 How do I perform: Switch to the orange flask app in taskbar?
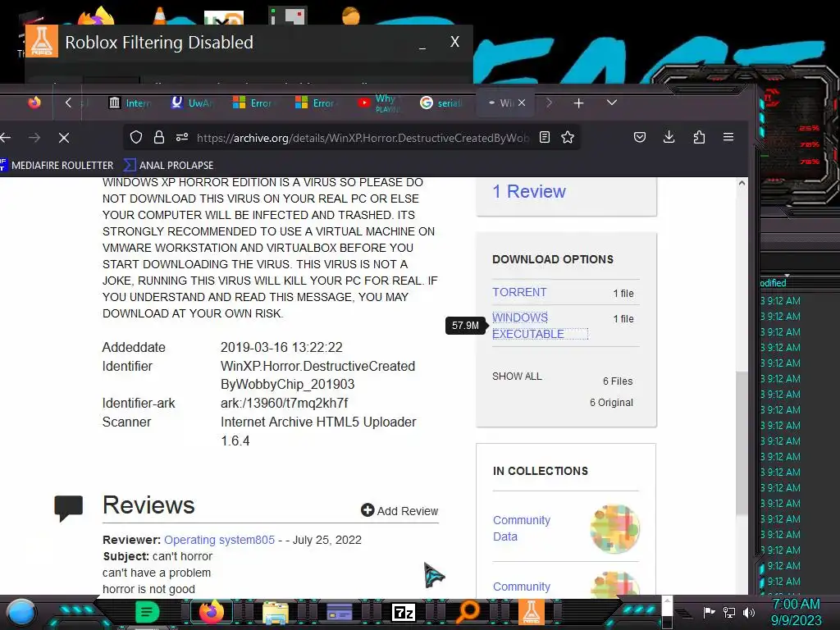click(x=532, y=612)
